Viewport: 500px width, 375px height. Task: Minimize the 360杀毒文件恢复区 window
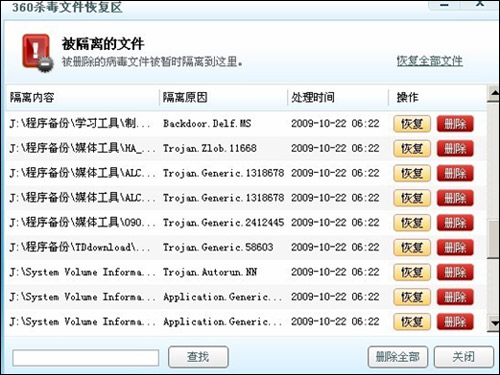coord(445,5)
